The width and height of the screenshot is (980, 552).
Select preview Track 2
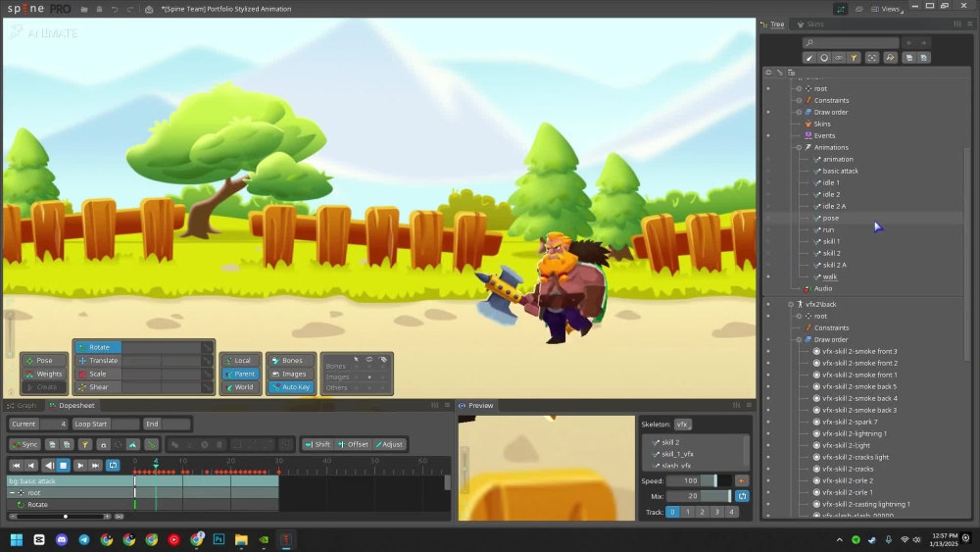coord(702,512)
